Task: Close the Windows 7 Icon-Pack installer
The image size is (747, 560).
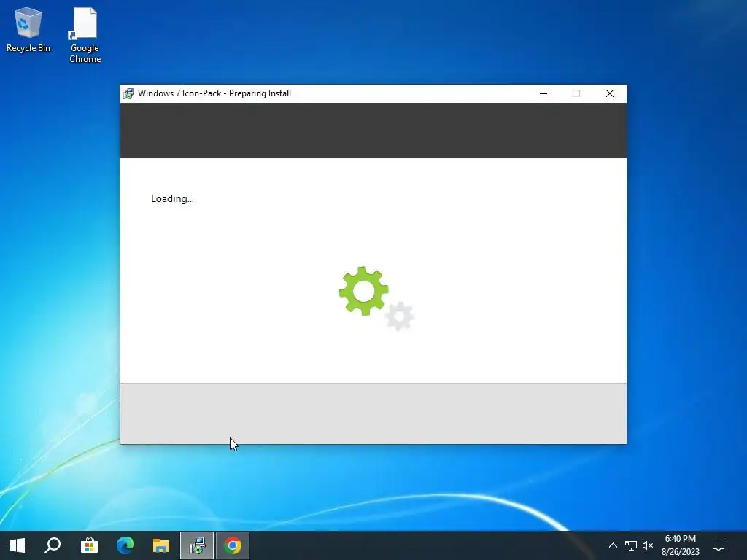Action: tap(610, 93)
